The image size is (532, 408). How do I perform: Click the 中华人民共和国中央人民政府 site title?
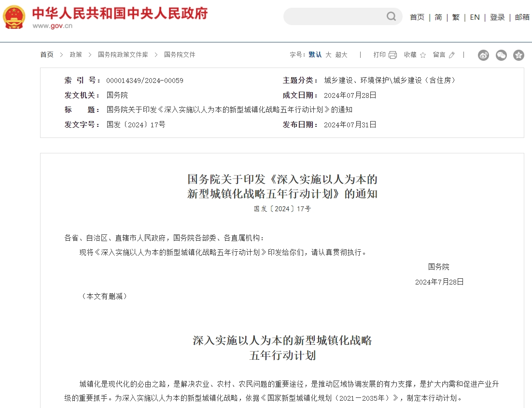click(x=120, y=13)
